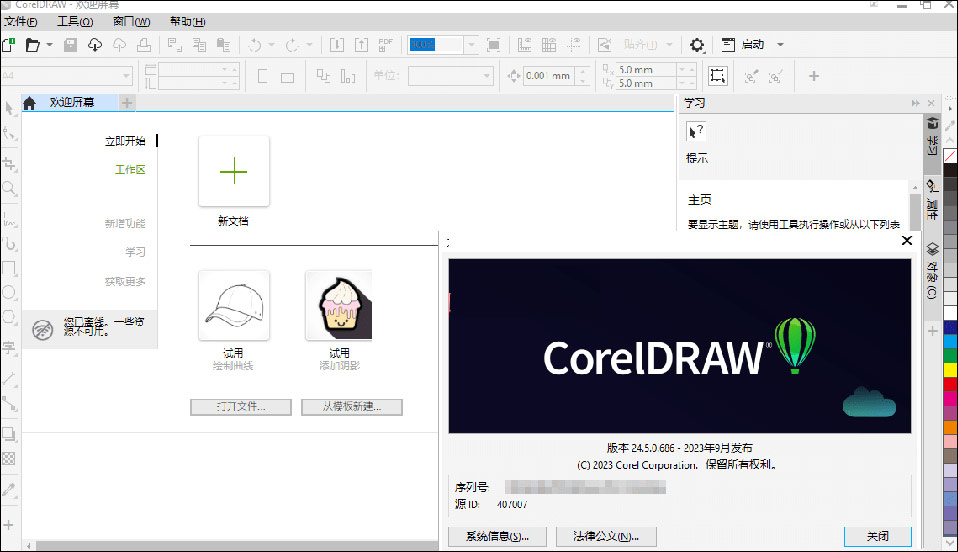Image resolution: width=958 pixels, height=552 pixels.
Task: Expand the Redo history dropdown arrow
Action: 309,45
